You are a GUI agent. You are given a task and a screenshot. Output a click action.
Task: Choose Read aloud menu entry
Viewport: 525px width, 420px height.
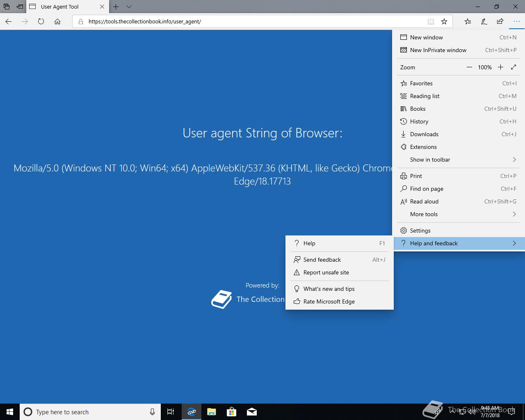(x=459, y=201)
